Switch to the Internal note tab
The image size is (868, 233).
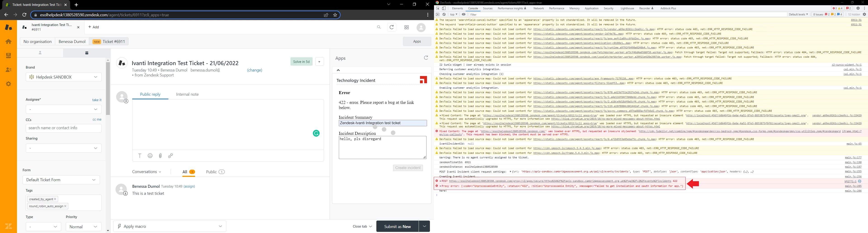click(187, 94)
